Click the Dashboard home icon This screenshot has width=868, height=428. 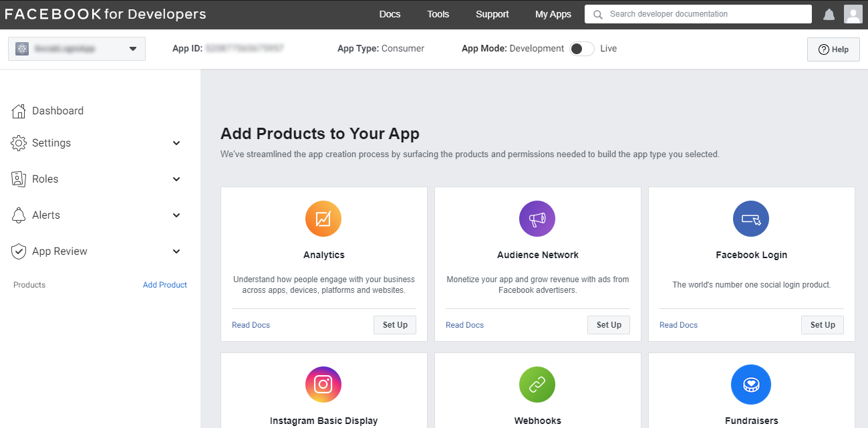[19, 111]
